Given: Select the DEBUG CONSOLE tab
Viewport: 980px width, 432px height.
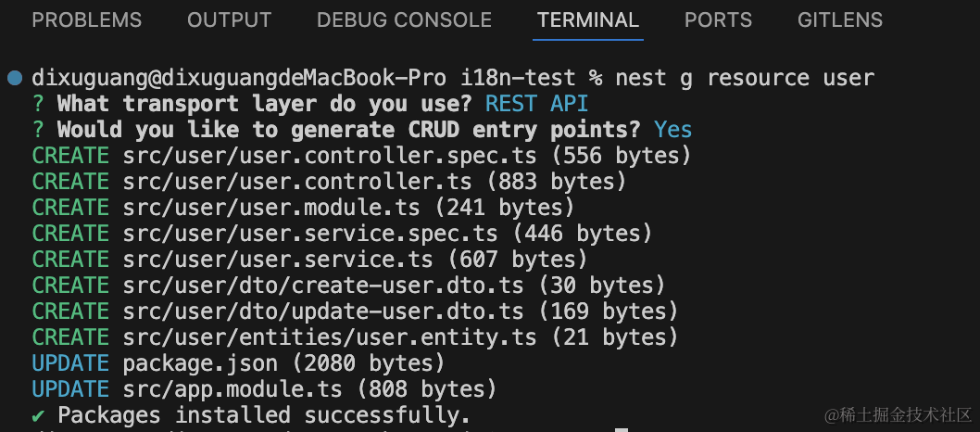Looking at the screenshot, I should point(404,19).
